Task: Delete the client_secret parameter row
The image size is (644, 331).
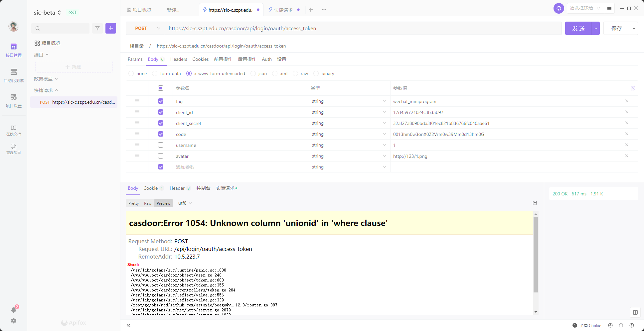Action: click(627, 123)
